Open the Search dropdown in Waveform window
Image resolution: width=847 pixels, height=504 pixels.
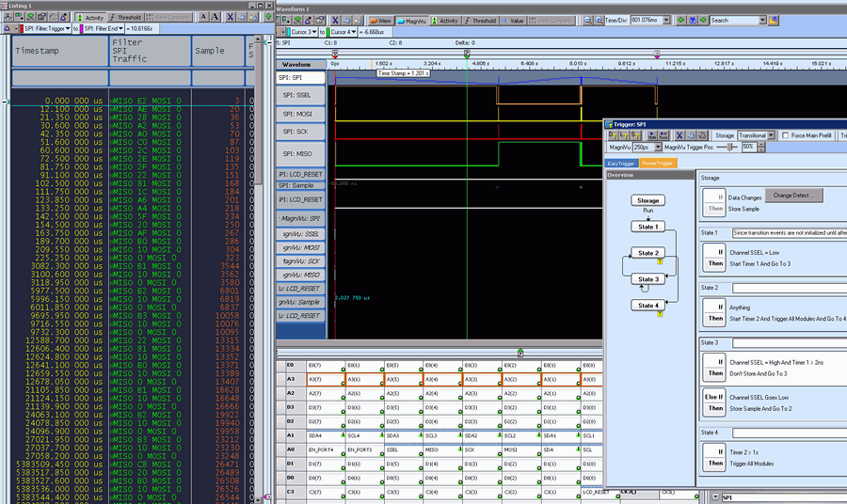pyautogui.click(x=762, y=21)
